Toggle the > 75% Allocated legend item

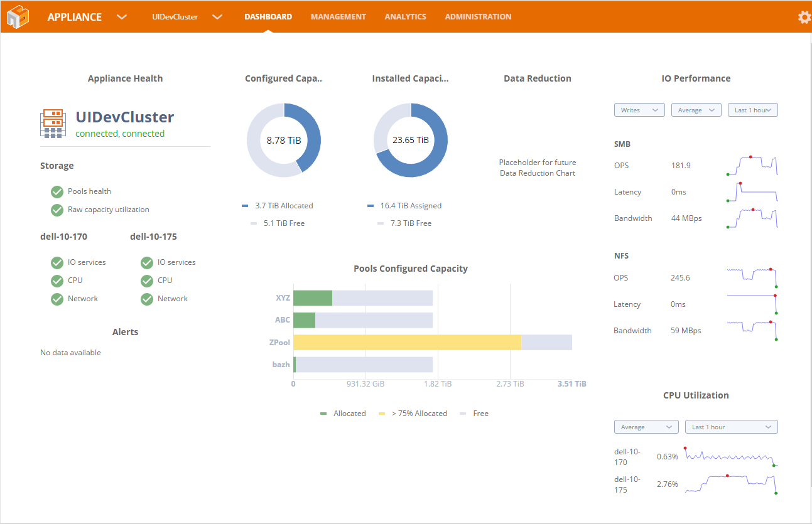pyautogui.click(x=413, y=414)
